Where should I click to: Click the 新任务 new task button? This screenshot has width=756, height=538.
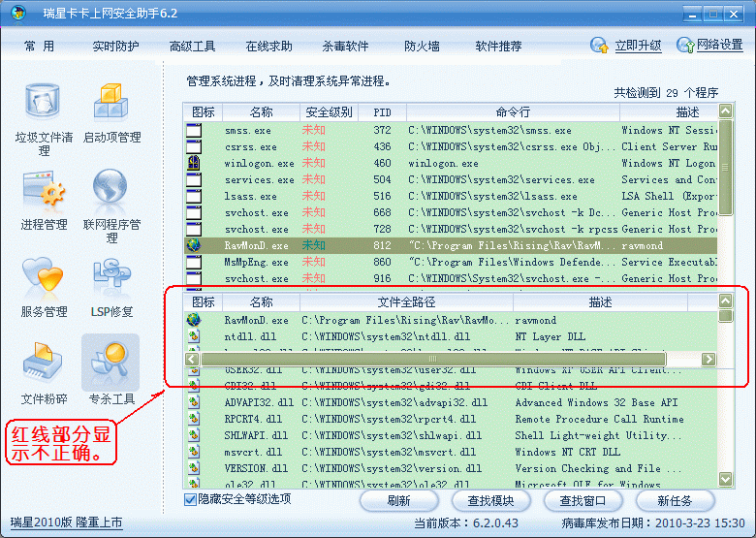coord(675,501)
